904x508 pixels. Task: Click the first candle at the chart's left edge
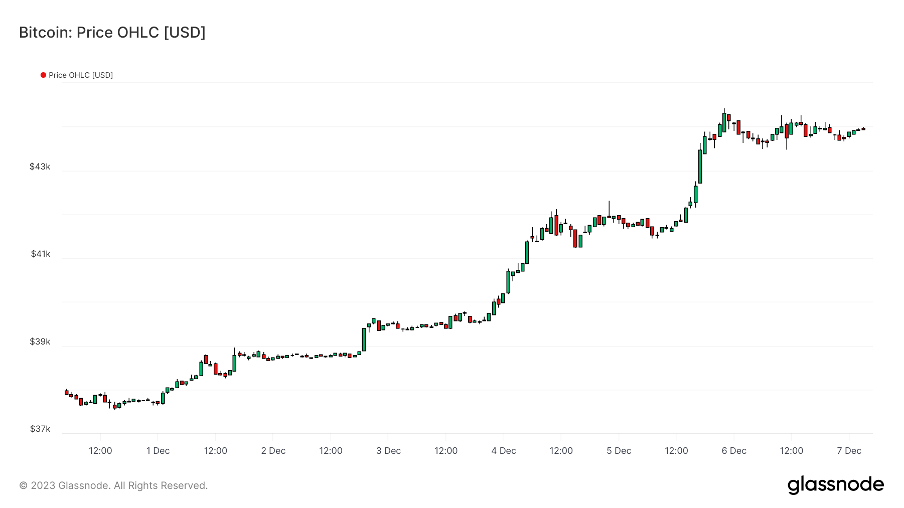pos(66,392)
